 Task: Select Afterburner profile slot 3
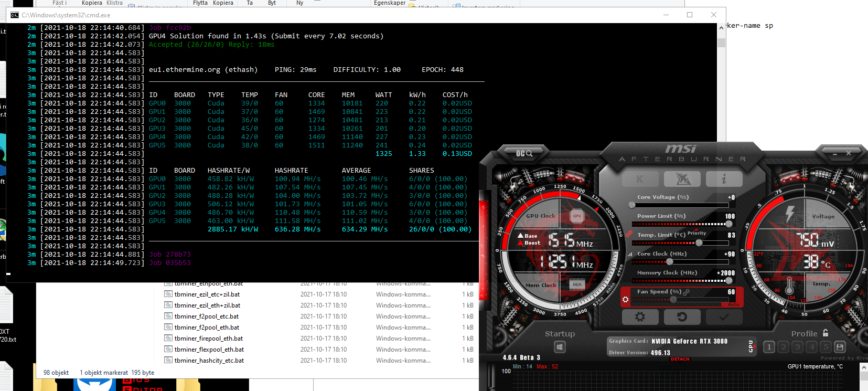point(797,347)
